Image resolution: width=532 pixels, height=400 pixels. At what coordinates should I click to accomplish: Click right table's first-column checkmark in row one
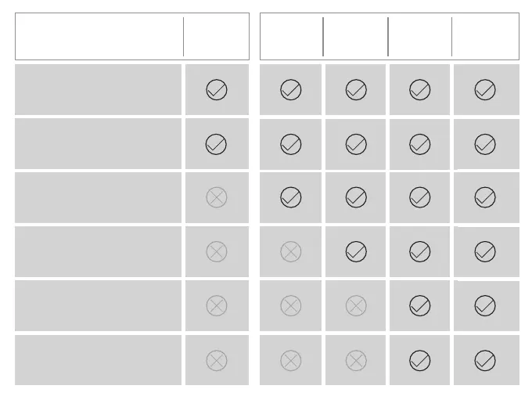290,90
